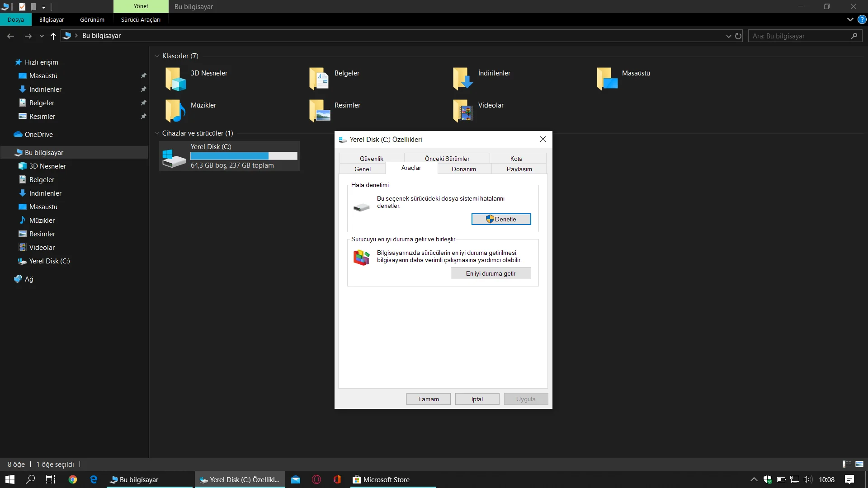Click the En iyi duruma getir button
The height and width of the screenshot is (488, 868).
point(491,273)
